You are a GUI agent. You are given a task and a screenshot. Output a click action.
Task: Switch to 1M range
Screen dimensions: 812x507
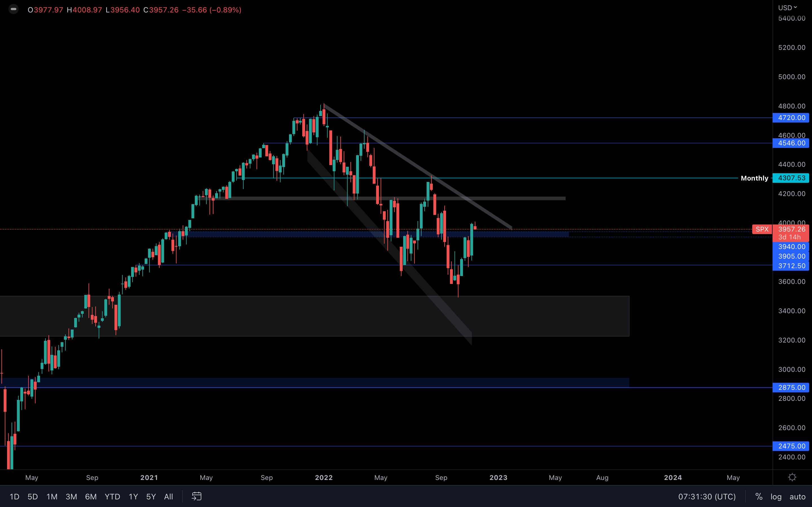point(52,497)
